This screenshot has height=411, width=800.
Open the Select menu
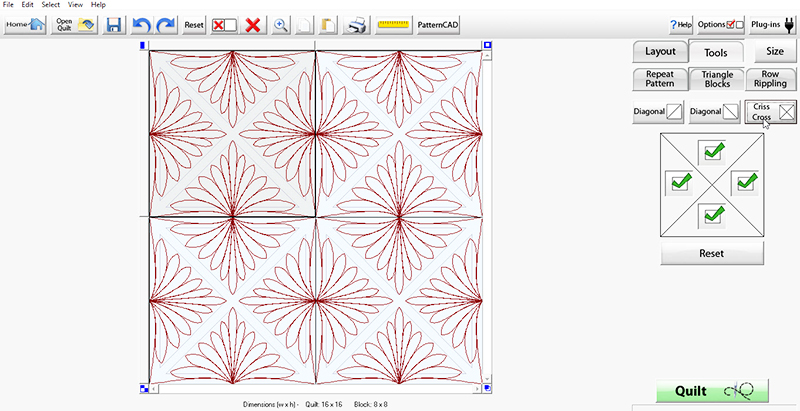[x=50, y=5]
